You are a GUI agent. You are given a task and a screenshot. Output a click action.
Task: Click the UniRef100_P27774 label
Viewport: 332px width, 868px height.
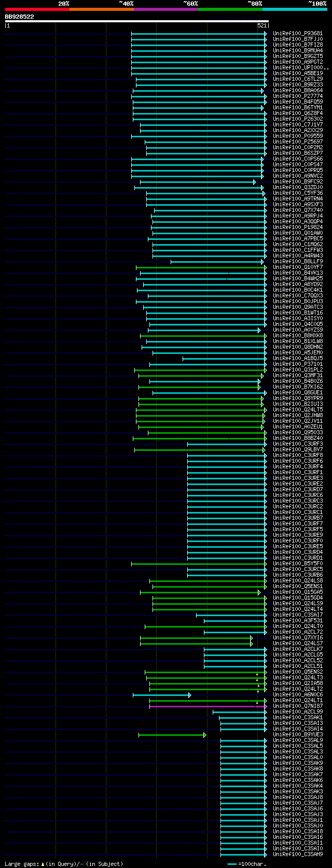pos(298,96)
